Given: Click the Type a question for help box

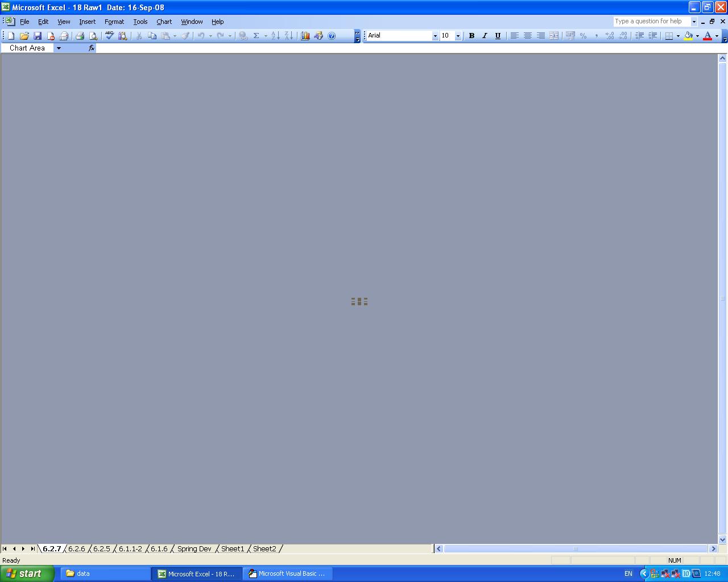Looking at the screenshot, I should click(651, 22).
